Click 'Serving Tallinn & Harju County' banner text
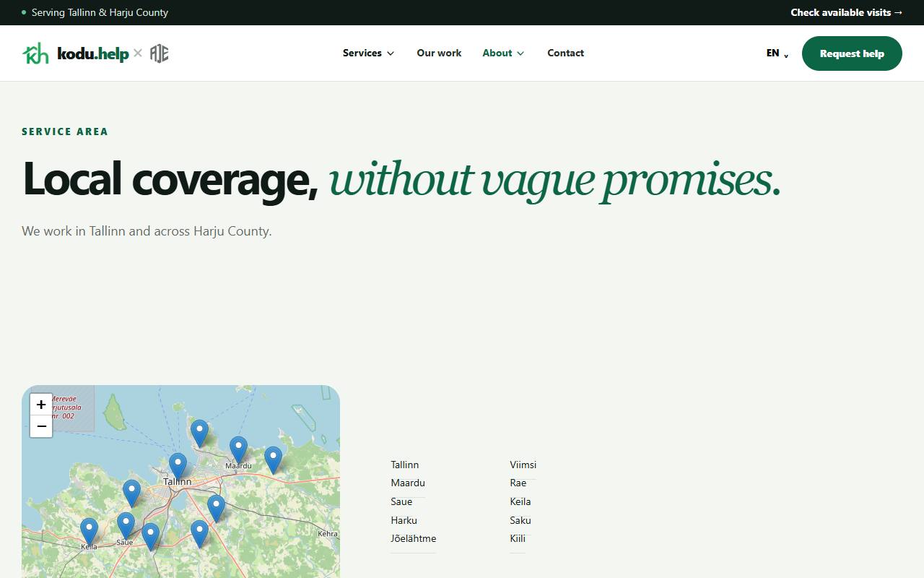The height and width of the screenshot is (578, 924). (100, 12)
